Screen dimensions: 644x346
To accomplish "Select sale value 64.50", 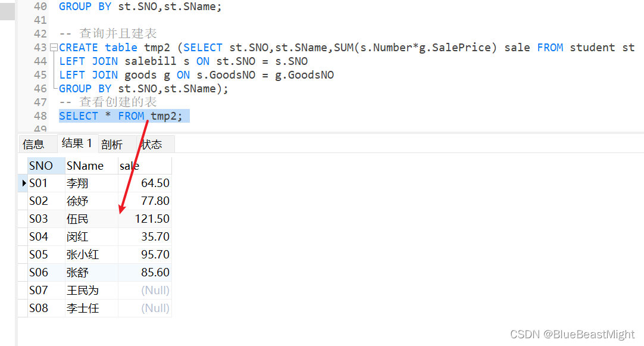I will [x=145, y=183].
